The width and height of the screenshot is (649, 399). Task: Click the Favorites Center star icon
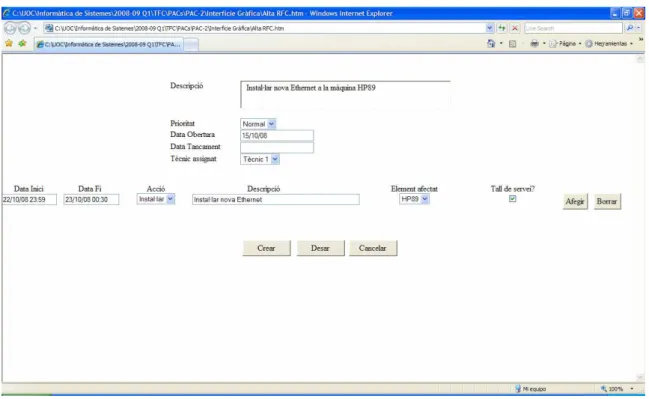9,43
